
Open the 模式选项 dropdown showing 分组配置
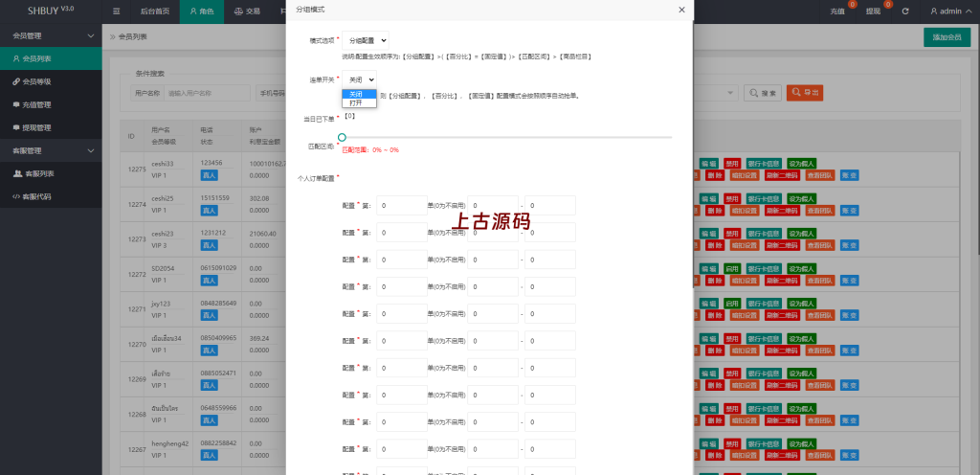[366, 40]
